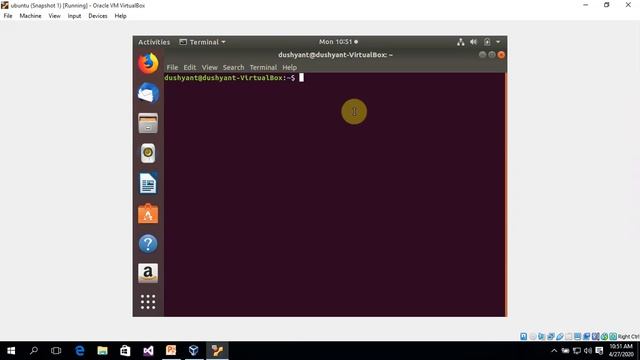Launch LibreOffice Writer from the dock

148,184
